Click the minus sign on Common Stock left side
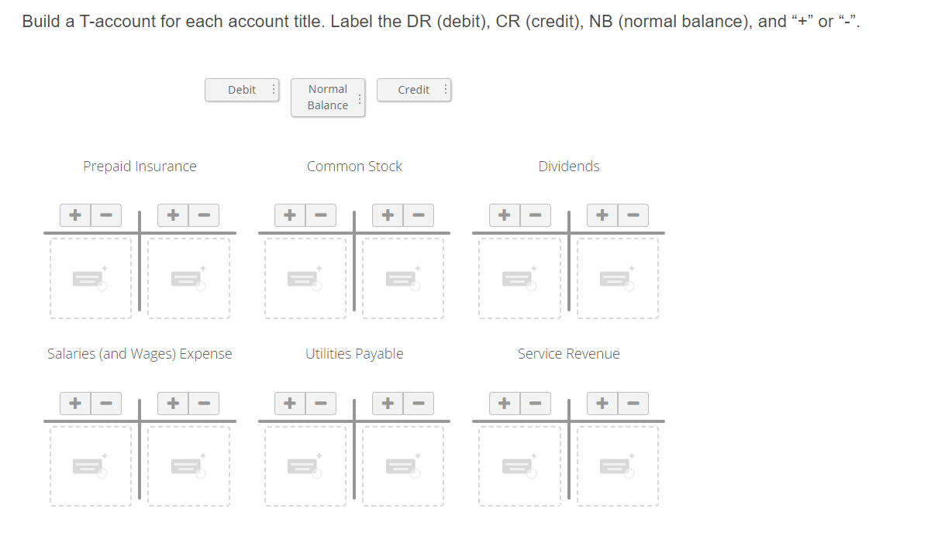The width and height of the screenshot is (931, 560). click(x=322, y=215)
